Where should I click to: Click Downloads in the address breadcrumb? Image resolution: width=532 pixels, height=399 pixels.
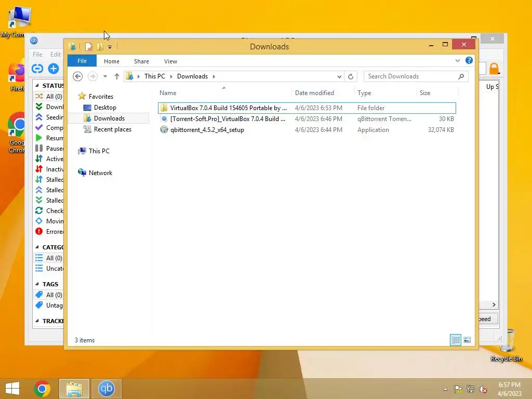192,76
